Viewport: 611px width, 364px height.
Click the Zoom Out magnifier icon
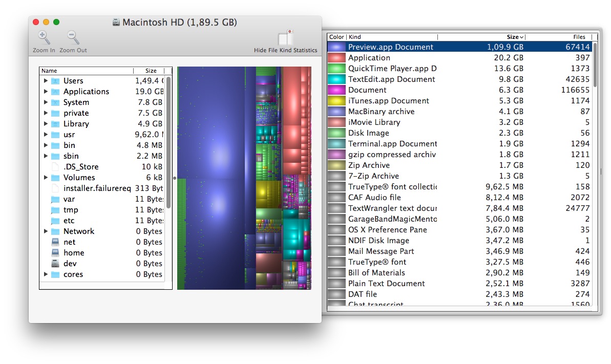73,38
